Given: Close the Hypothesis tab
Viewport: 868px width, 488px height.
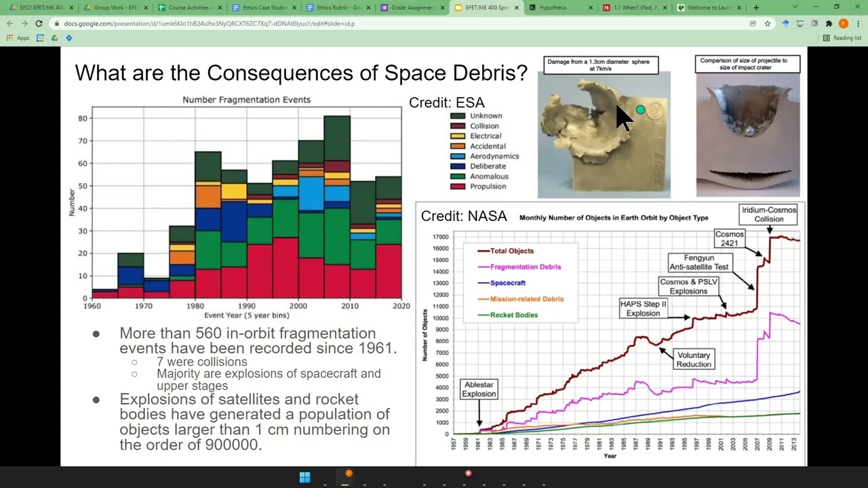Looking at the screenshot, I should (x=590, y=7).
